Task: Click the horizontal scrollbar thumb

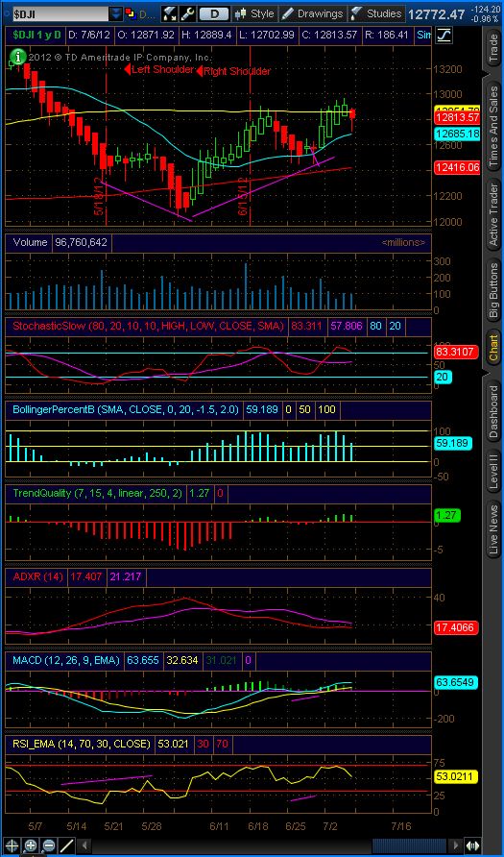Action: pos(409,845)
